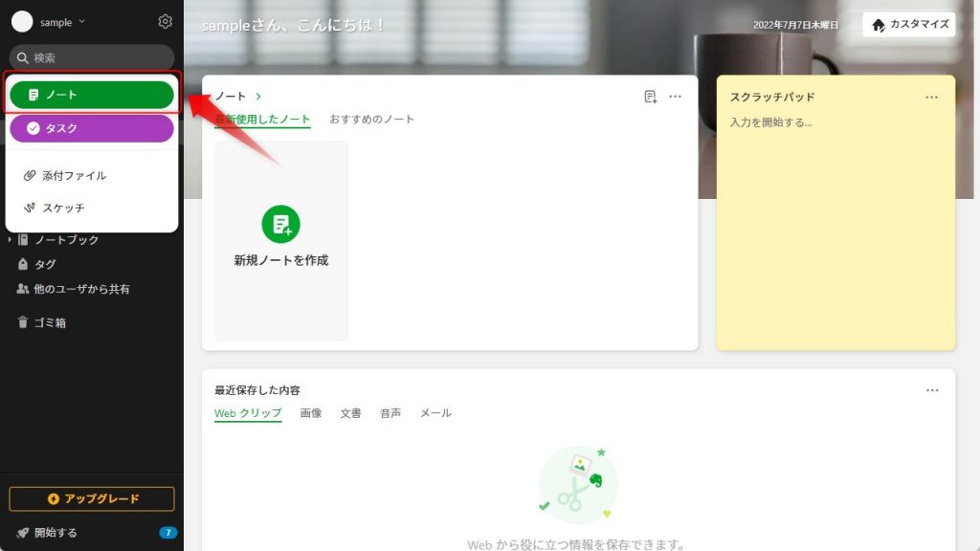The width and height of the screenshot is (980, 551).
Task: Expand the sample account dropdown arrow
Action: click(82, 22)
